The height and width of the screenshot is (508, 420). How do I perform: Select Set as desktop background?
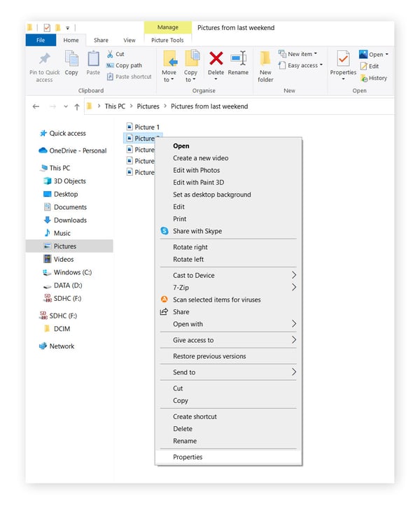click(211, 195)
